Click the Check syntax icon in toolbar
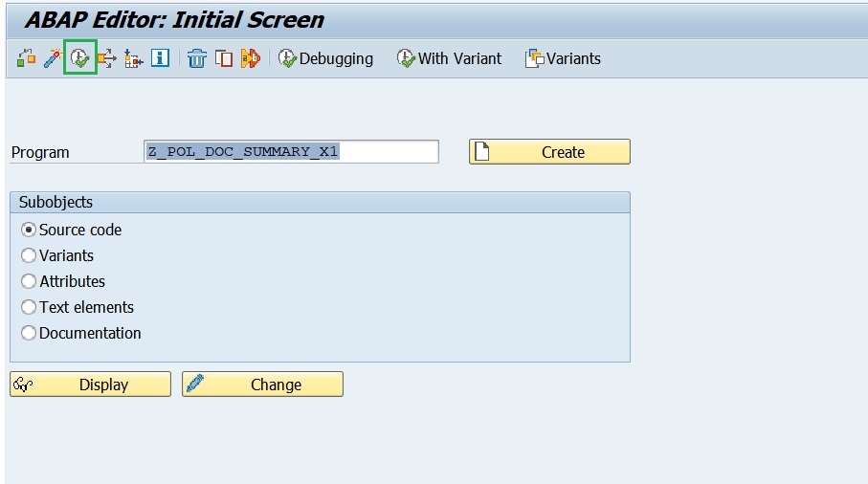 (x=26, y=58)
